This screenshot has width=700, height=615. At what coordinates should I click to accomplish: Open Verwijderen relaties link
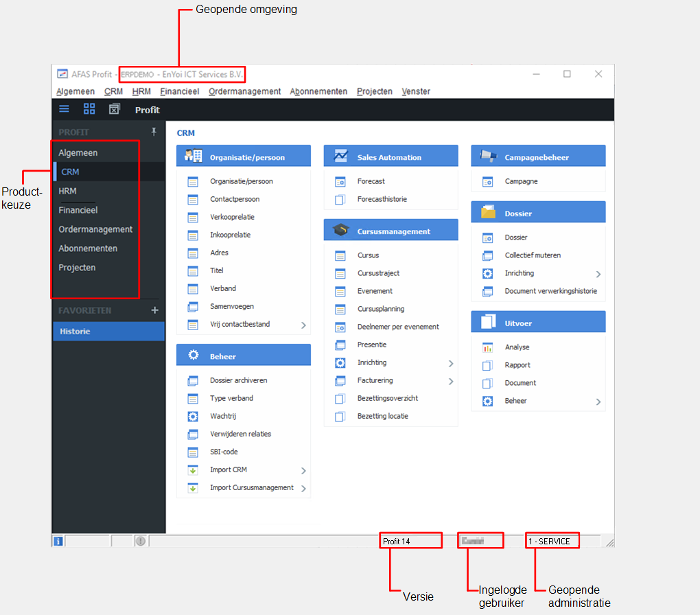(241, 434)
